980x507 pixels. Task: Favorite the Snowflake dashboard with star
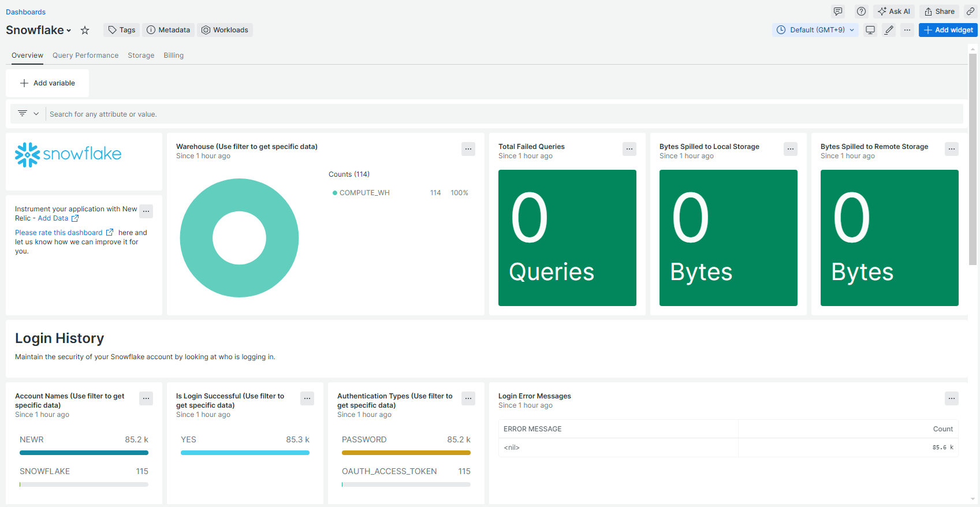[85, 30]
